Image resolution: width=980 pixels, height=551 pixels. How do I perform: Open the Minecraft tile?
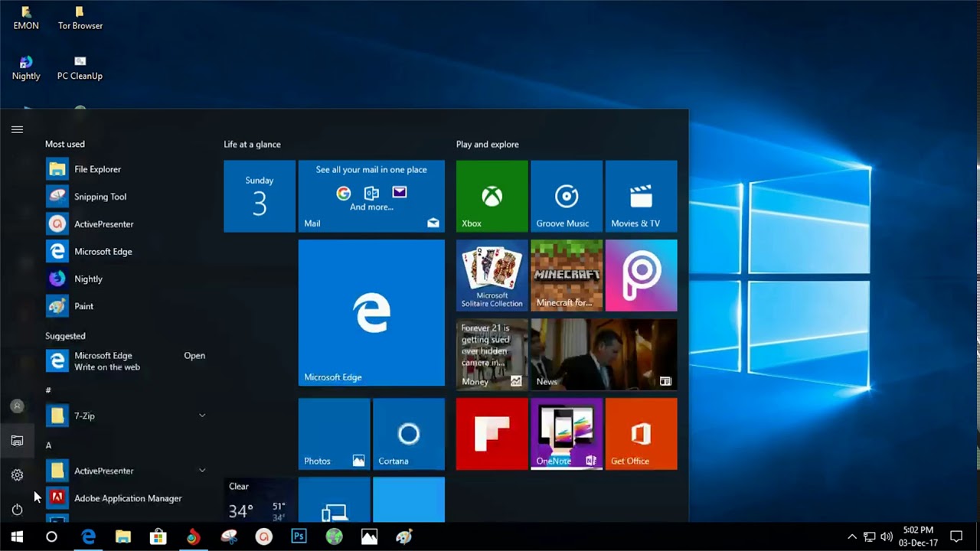[566, 275]
